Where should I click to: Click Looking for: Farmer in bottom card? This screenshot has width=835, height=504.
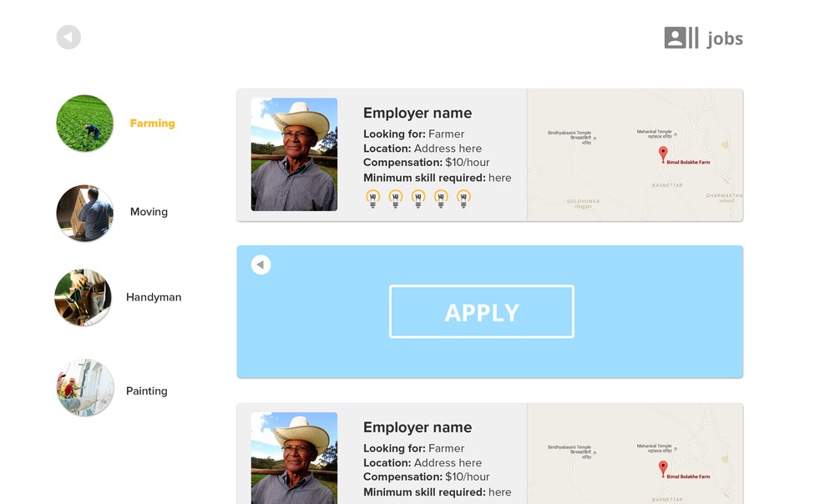[x=414, y=449]
